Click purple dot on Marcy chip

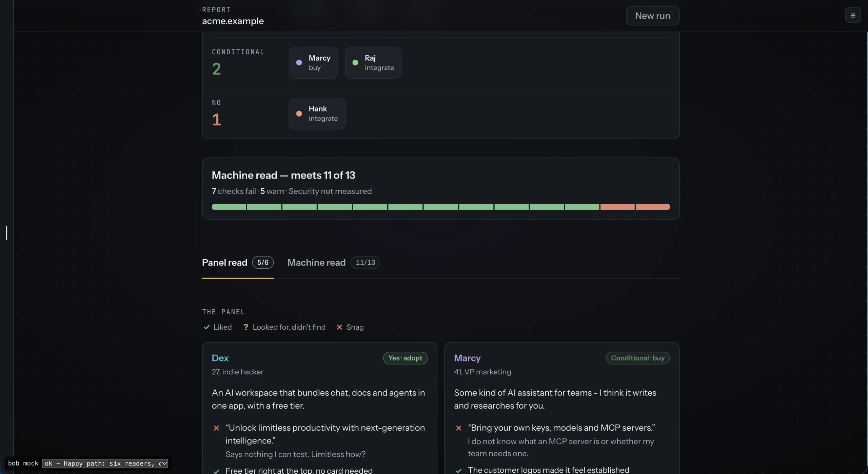(x=299, y=63)
